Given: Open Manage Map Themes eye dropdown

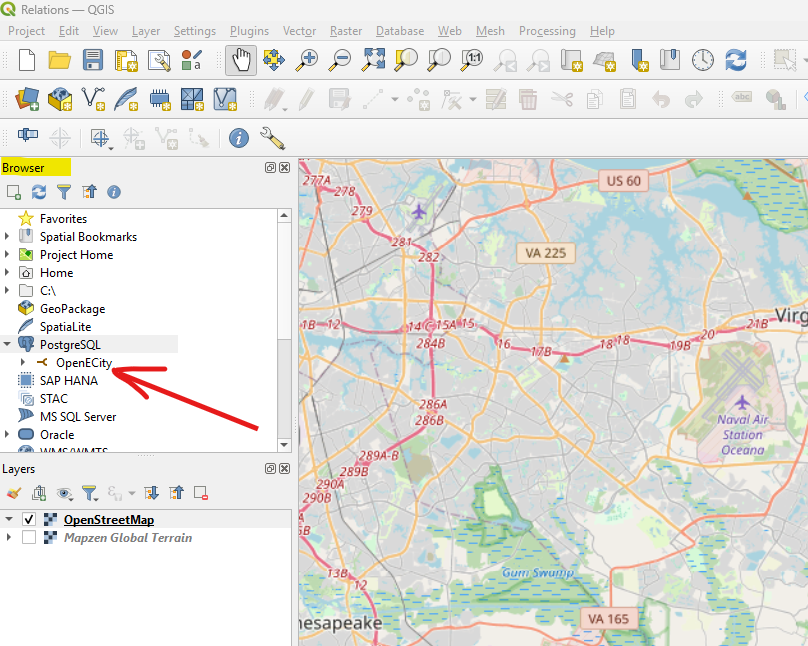Looking at the screenshot, I should coord(64,494).
